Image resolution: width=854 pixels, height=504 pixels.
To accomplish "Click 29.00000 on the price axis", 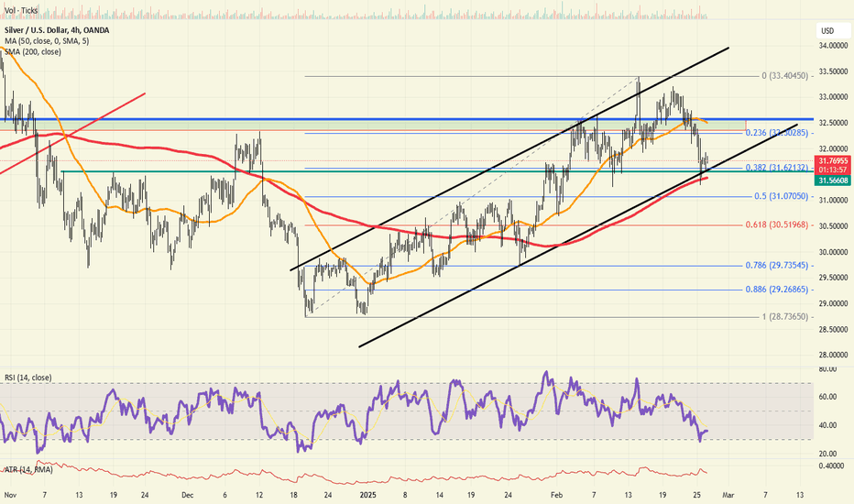I will pos(833,303).
